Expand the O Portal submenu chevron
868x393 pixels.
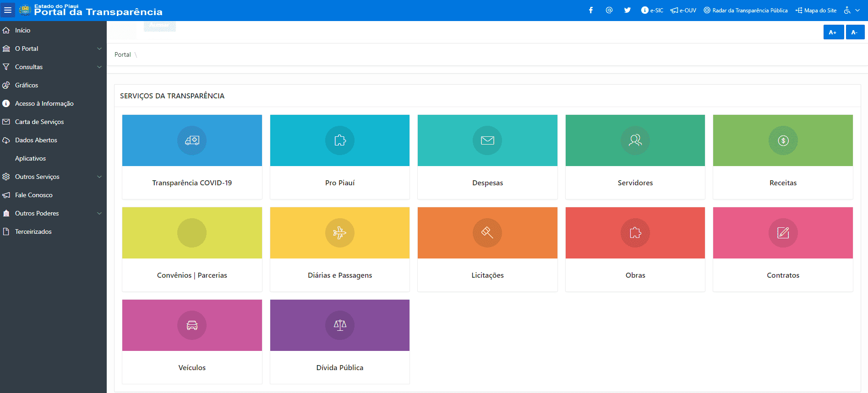[99, 48]
